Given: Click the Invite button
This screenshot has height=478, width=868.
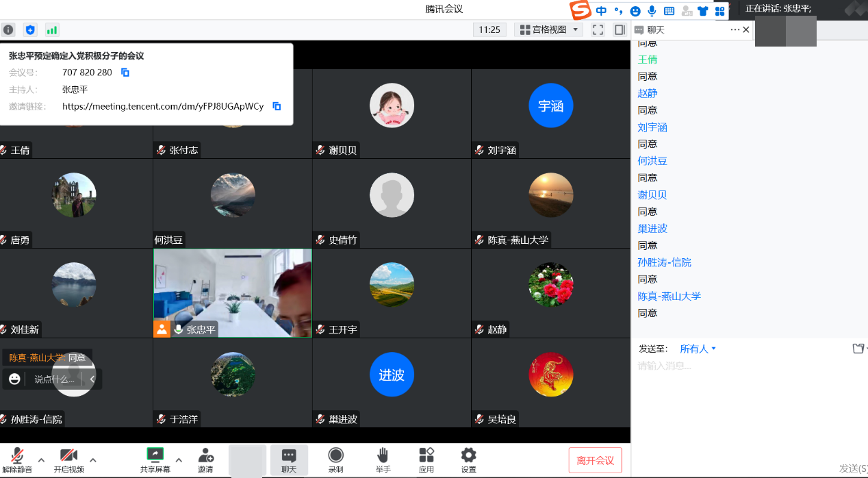Looking at the screenshot, I should 205,460.
